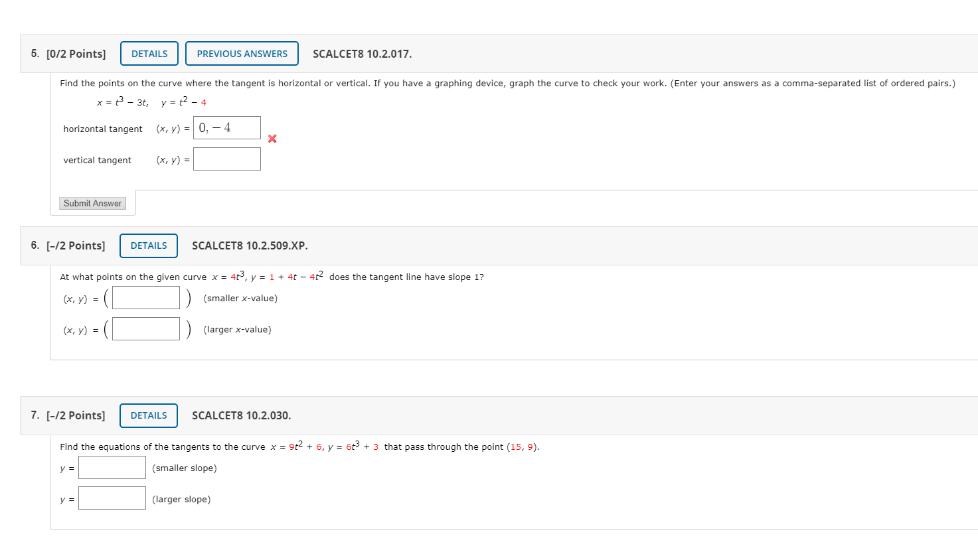This screenshot has height=560, width=978.
Task: Open DETAILS for question 7
Action: click(x=149, y=415)
